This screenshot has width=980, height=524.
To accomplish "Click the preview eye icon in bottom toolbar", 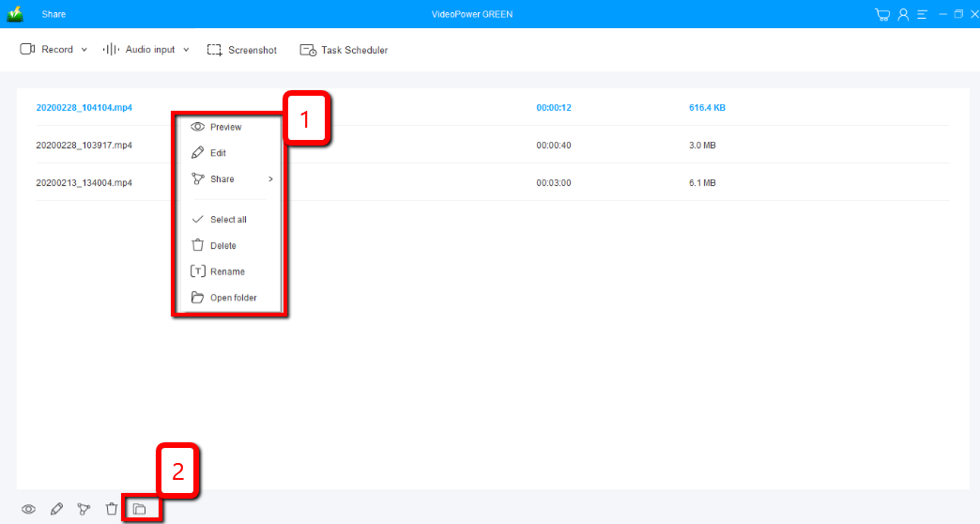I will point(29,509).
